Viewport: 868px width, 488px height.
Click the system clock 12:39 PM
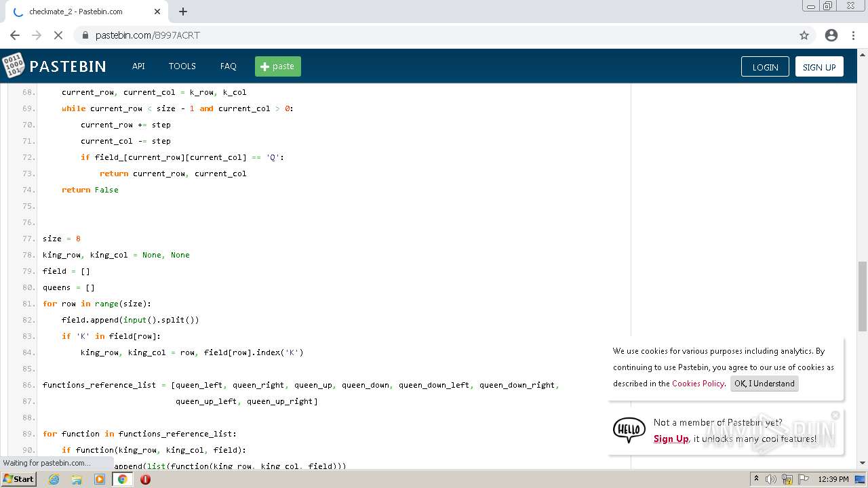point(833,479)
